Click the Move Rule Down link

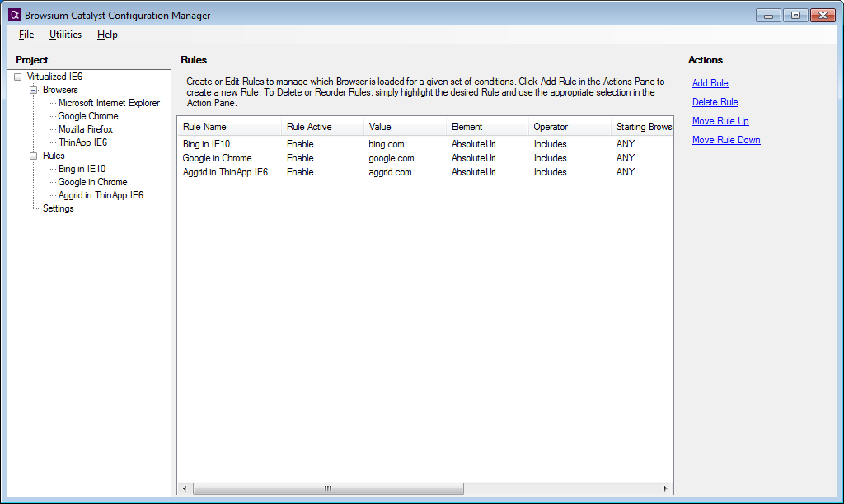(x=726, y=140)
